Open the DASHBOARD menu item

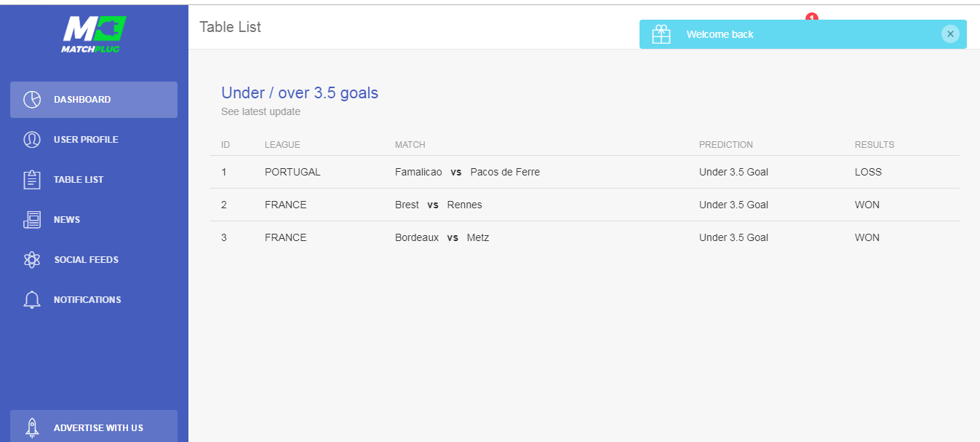pos(94,100)
